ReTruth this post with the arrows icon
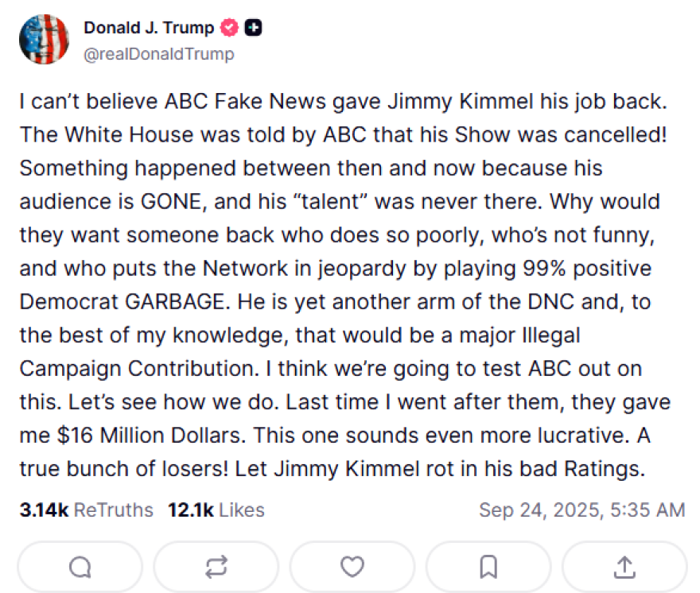Image resolution: width=700 pixels, height=593 pixels. tap(216, 567)
